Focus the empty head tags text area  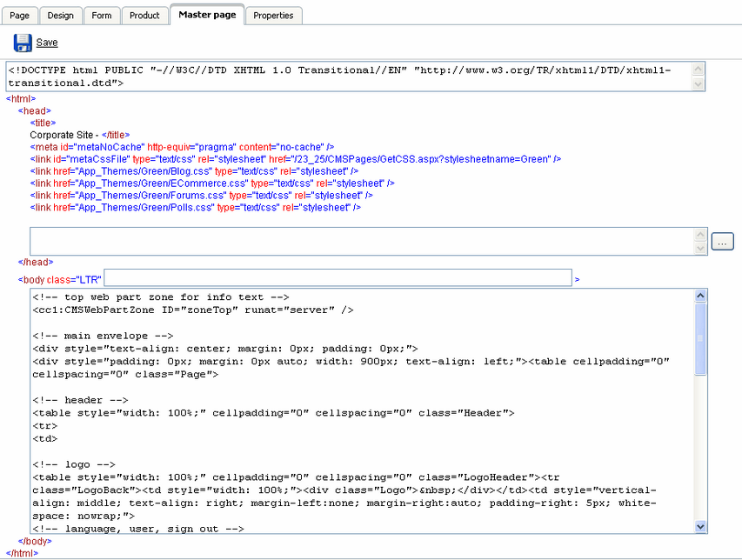pos(362,241)
